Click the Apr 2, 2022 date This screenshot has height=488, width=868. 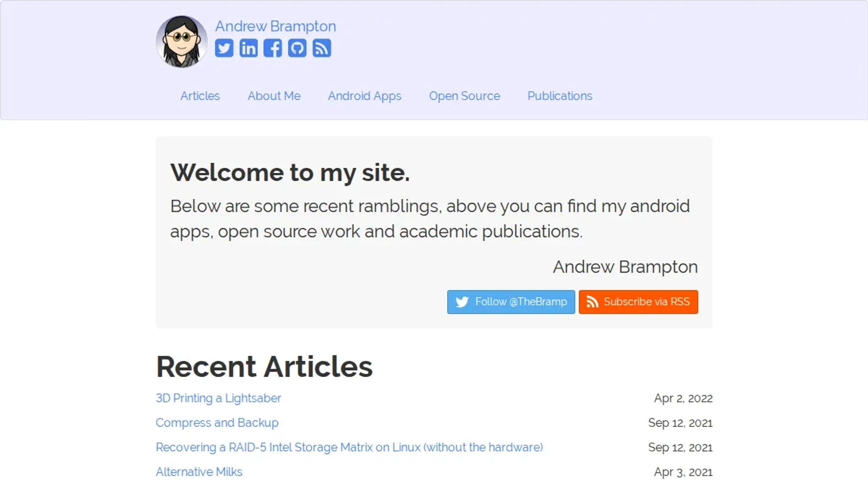click(683, 398)
